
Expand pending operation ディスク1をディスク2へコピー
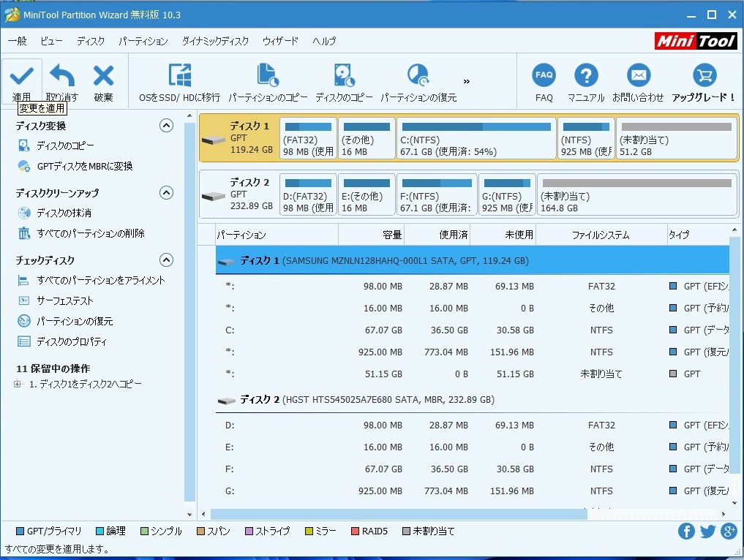pos(18,385)
